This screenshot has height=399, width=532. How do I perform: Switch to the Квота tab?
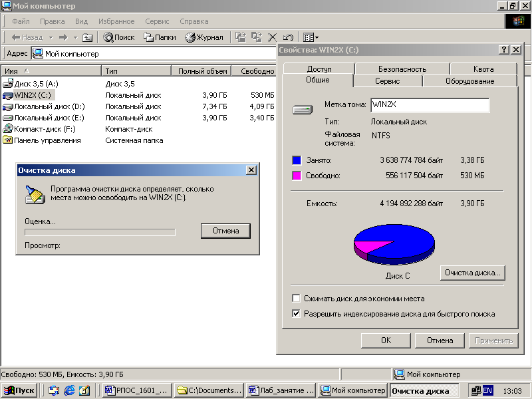point(483,69)
